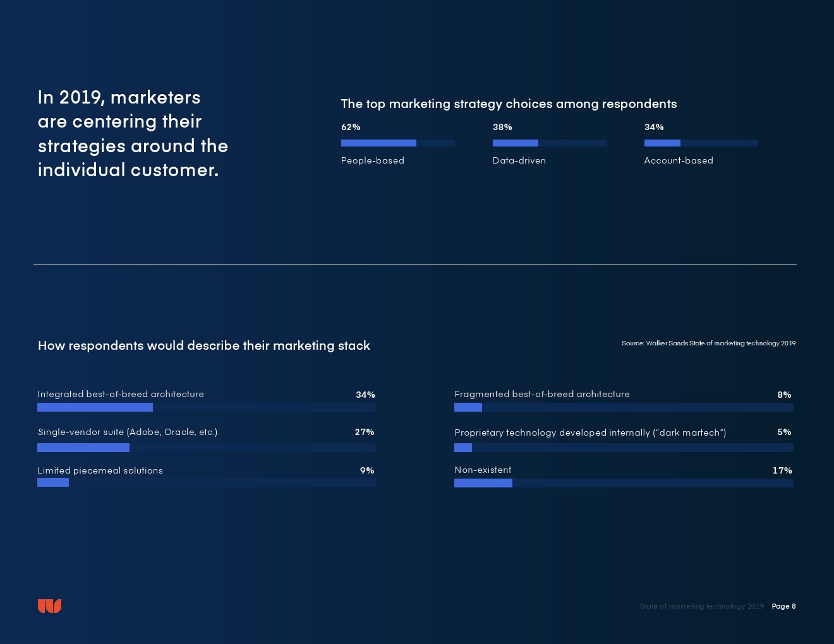Screen dimensions: 834x644
Task: Click the Data-driven 38% bar
Action: pos(549,143)
